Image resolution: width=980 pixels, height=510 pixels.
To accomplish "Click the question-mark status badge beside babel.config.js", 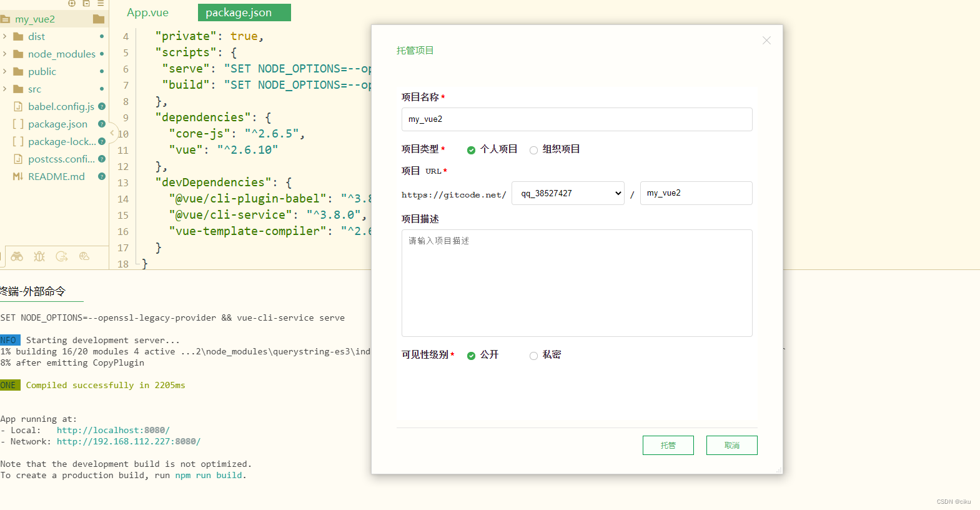I will pyautogui.click(x=102, y=106).
